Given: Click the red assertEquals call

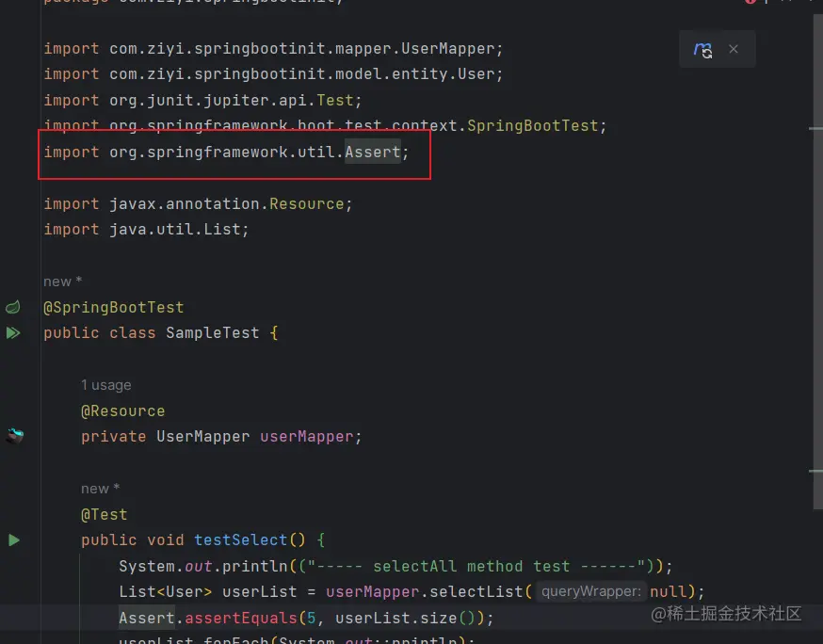Looking at the screenshot, I should 241,618.
